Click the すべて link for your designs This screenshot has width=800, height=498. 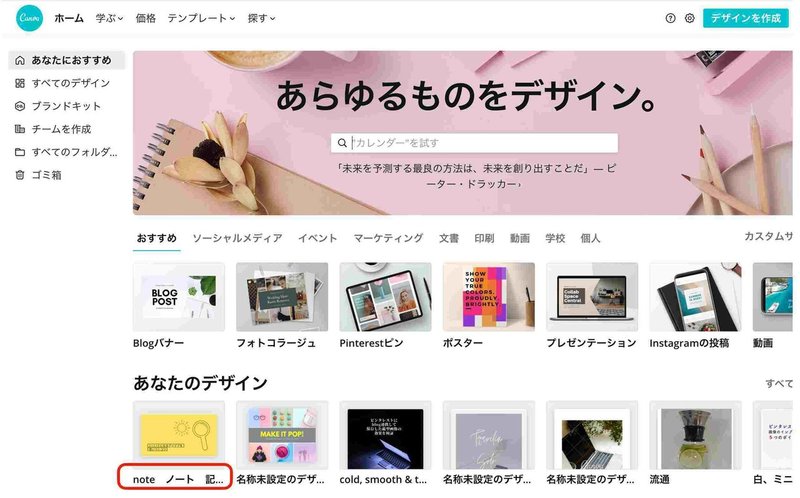(779, 384)
